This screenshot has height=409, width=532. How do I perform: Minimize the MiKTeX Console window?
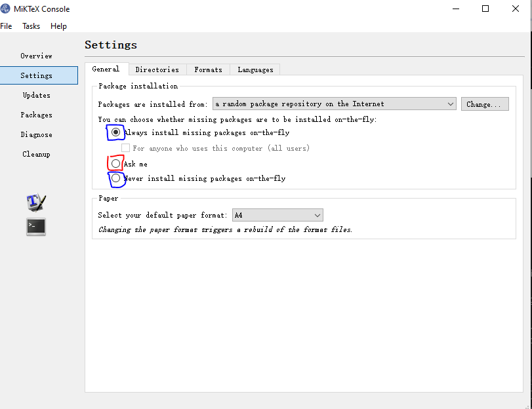tap(456, 9)
